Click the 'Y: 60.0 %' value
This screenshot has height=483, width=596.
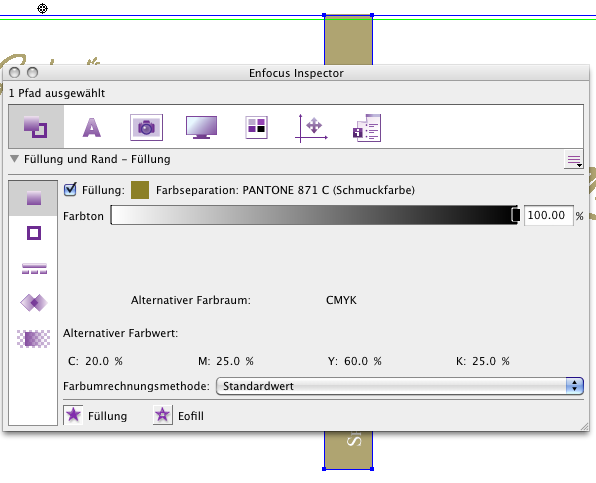pos(355,361)
